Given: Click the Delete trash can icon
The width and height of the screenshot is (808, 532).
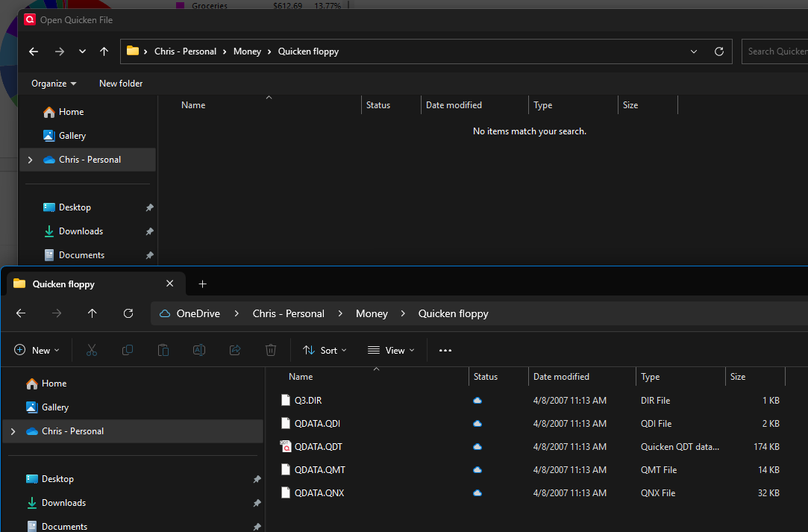Looking at the screenshot, I should 271,350.
